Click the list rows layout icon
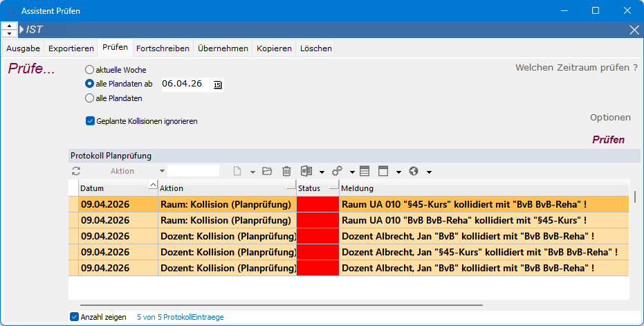The height and width of the screenshot is (326, 644). click(365, 171)
